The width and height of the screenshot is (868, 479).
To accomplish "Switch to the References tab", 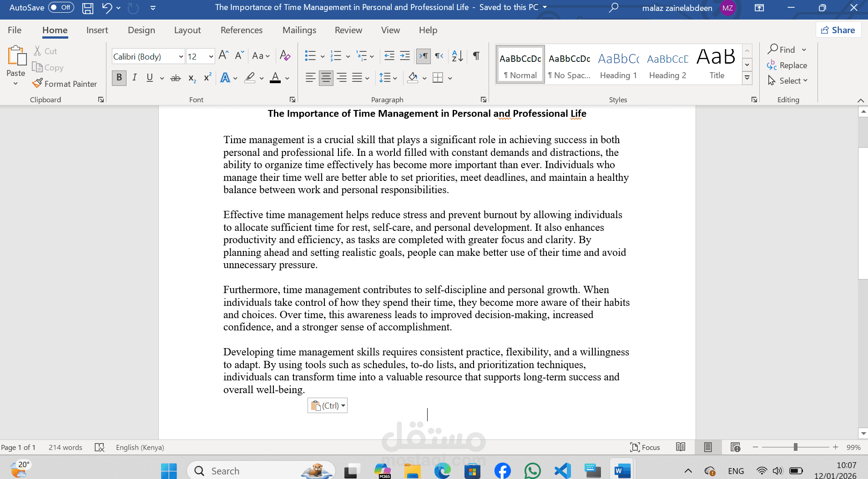I will [x=242, y=30].
